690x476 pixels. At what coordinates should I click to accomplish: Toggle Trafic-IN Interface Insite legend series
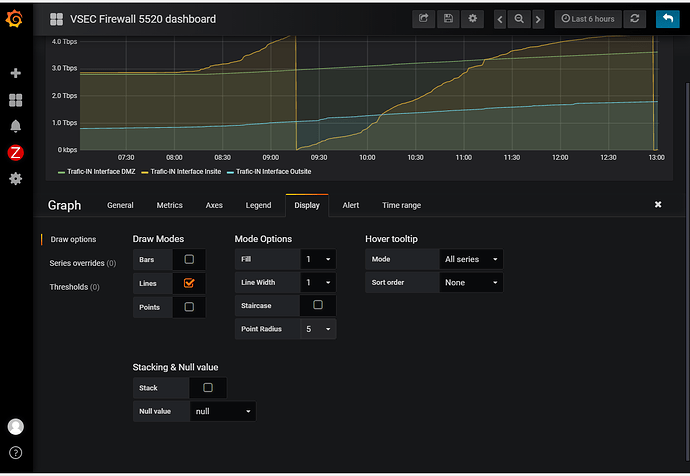pyautogui.click(x=186, y=172)
